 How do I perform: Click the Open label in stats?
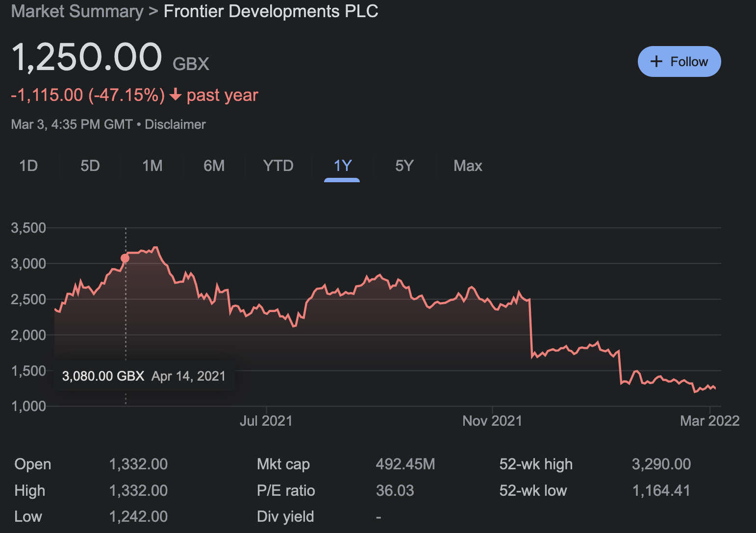coord(33,464)
